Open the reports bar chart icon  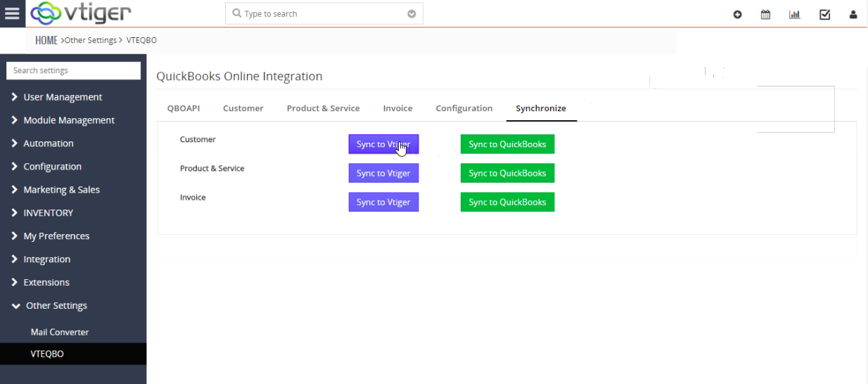(795, 14)
